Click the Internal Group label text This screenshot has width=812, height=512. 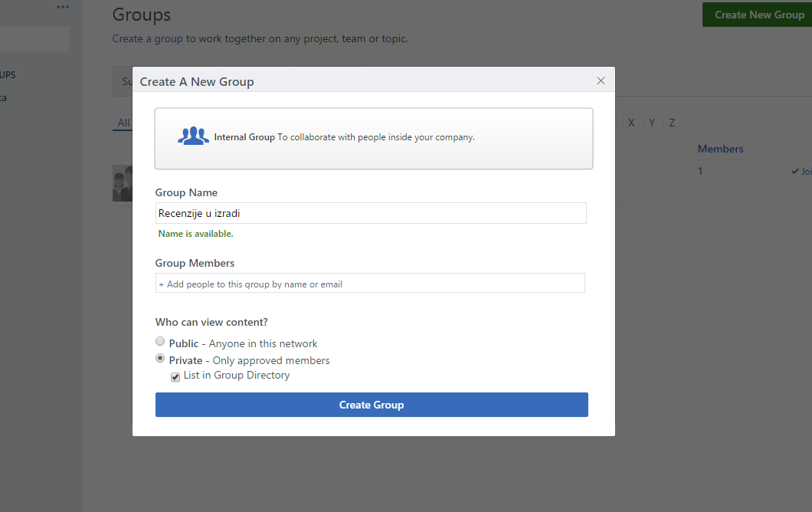point(244,137)
